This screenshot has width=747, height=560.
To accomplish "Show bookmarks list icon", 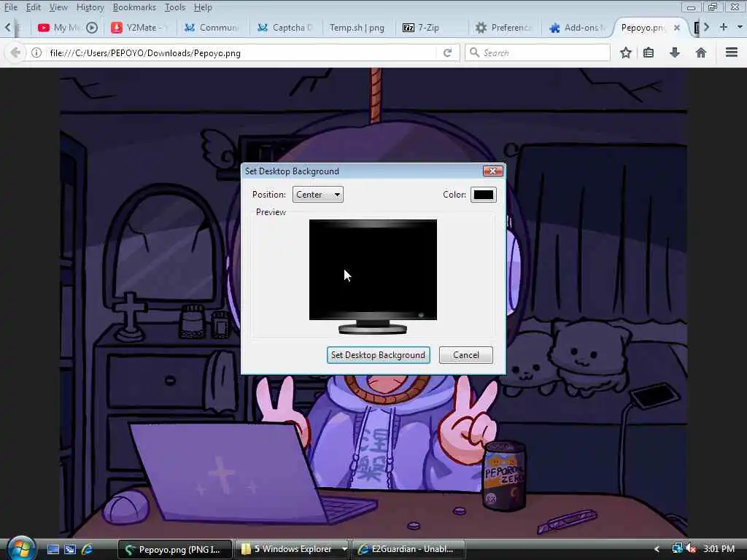I will click(x=649, y=52).
